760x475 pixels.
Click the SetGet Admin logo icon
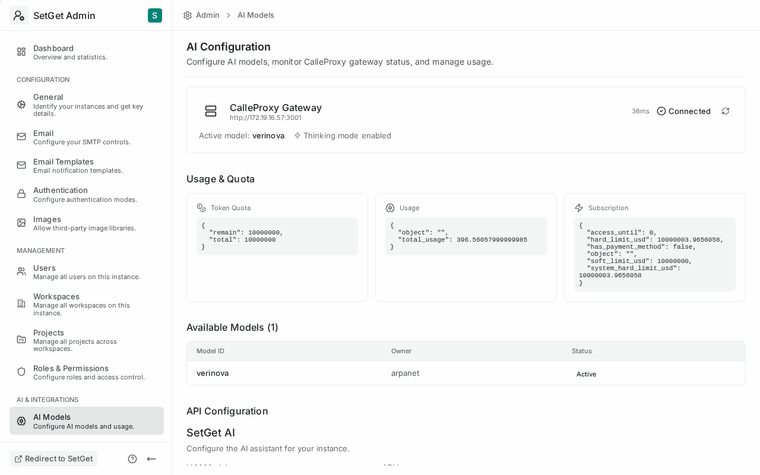(19, 16)
